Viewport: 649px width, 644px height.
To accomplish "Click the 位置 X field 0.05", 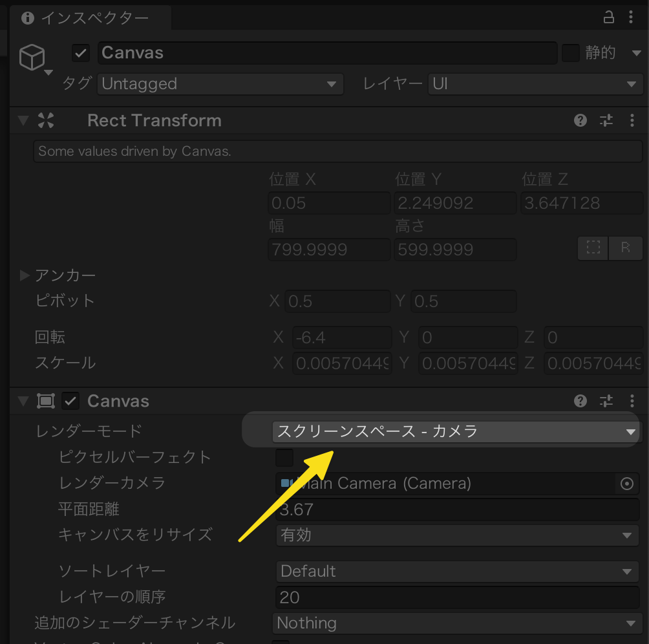I will click(329, 203).
